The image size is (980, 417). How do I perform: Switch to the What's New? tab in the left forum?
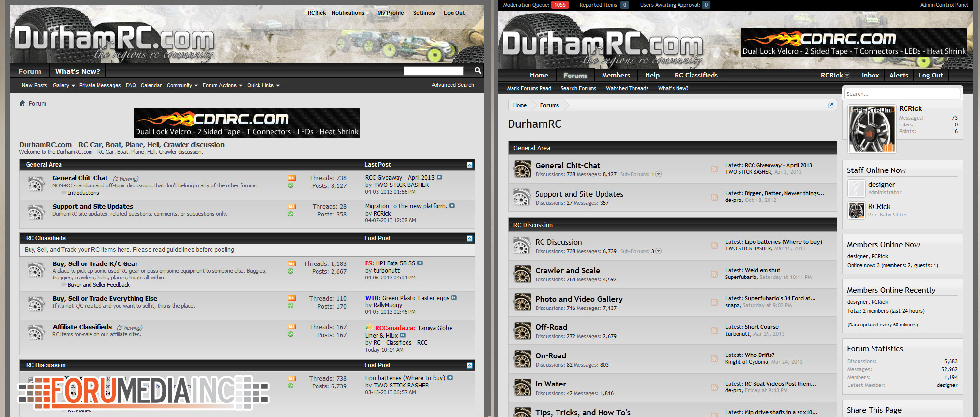point(77,71)
